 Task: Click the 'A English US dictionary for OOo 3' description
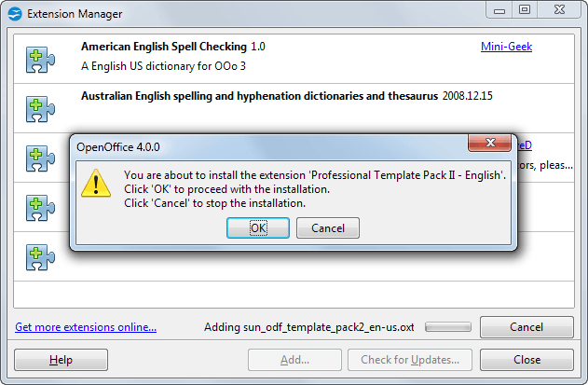(x=163, y=66)
